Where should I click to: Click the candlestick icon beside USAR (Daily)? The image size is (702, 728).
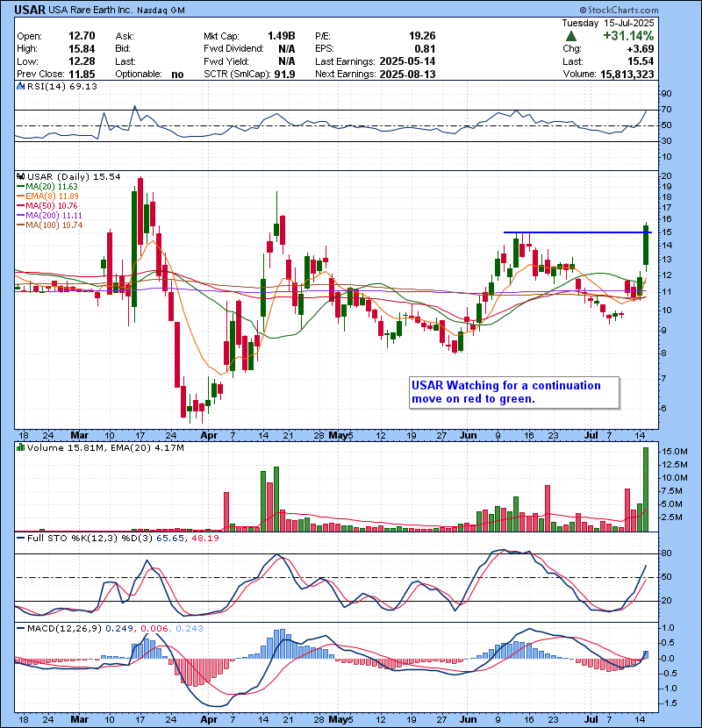[x=21, y=176]
